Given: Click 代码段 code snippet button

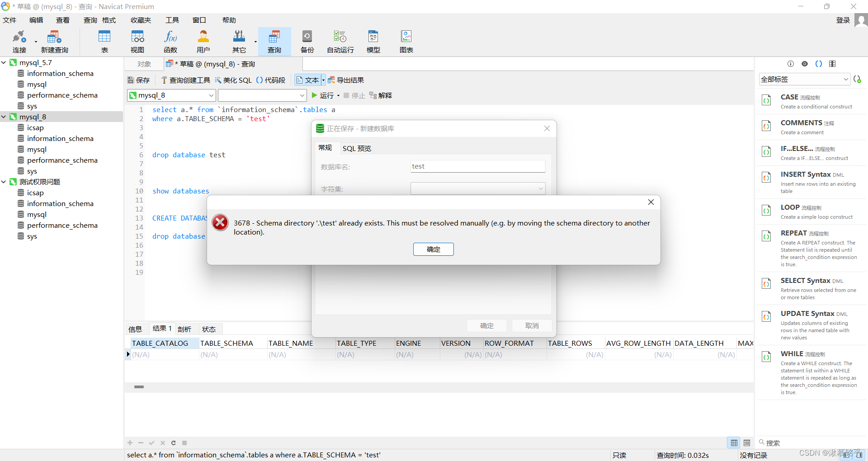Looking at the screenshot, I should (271, 80).
